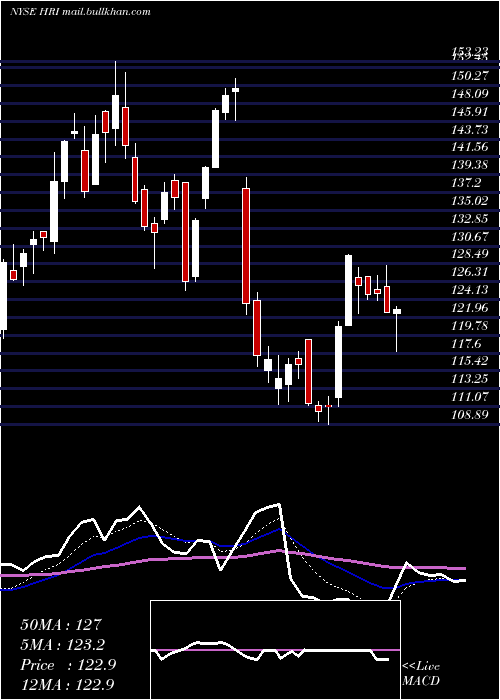The width and height of the screenshot is (500, 700).
Task: Click the 130.67 price axis label
Action: 469,236
